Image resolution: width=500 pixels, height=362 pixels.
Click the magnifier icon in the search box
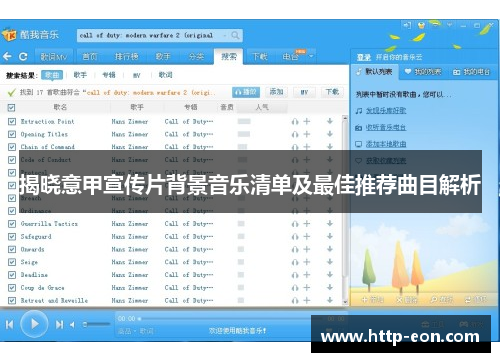tap(235, 35)
